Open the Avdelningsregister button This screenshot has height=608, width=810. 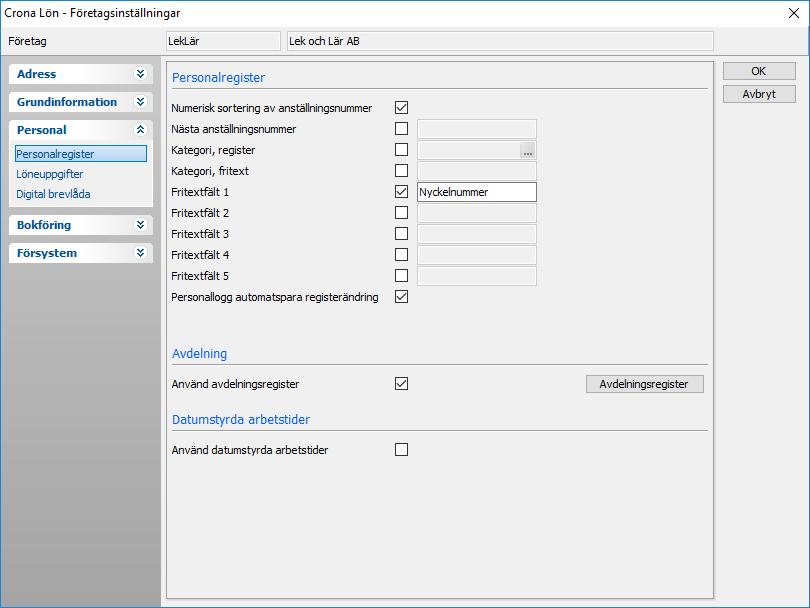pos(645,384)
